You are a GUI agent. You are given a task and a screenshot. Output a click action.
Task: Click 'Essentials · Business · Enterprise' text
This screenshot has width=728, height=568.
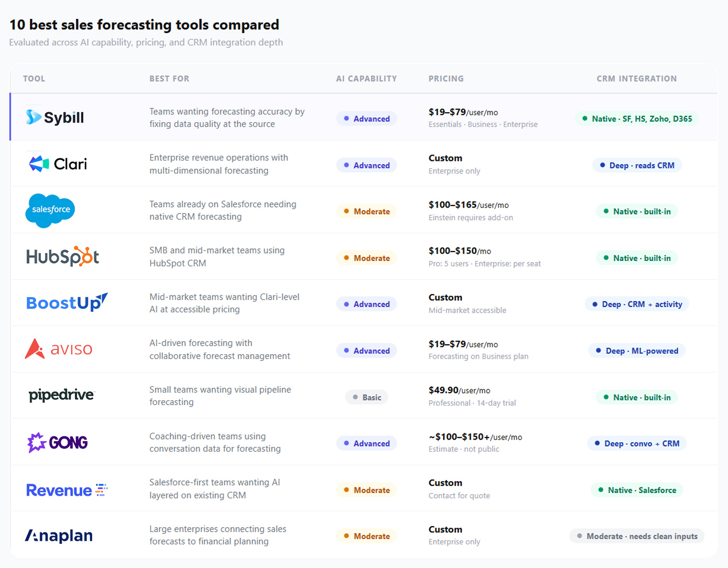pos(483,125)
